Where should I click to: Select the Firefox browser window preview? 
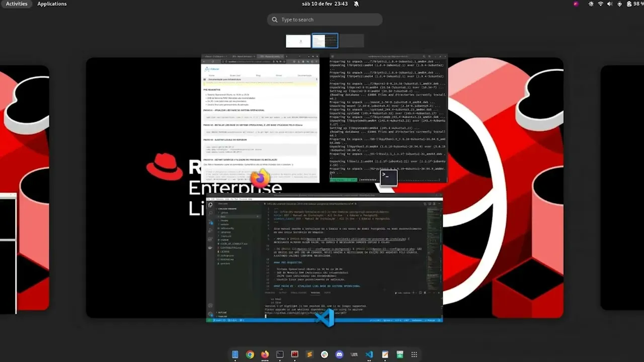[x=260, y=118]
